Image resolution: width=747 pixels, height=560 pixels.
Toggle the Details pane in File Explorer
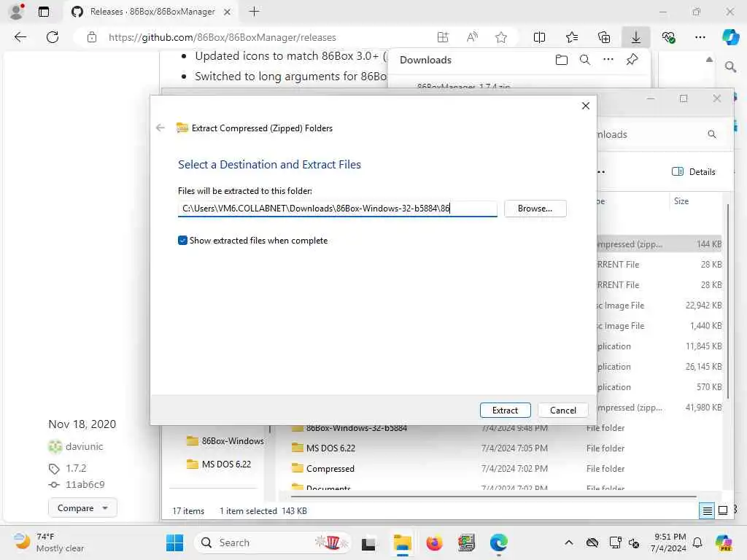[x=693, y=172]
